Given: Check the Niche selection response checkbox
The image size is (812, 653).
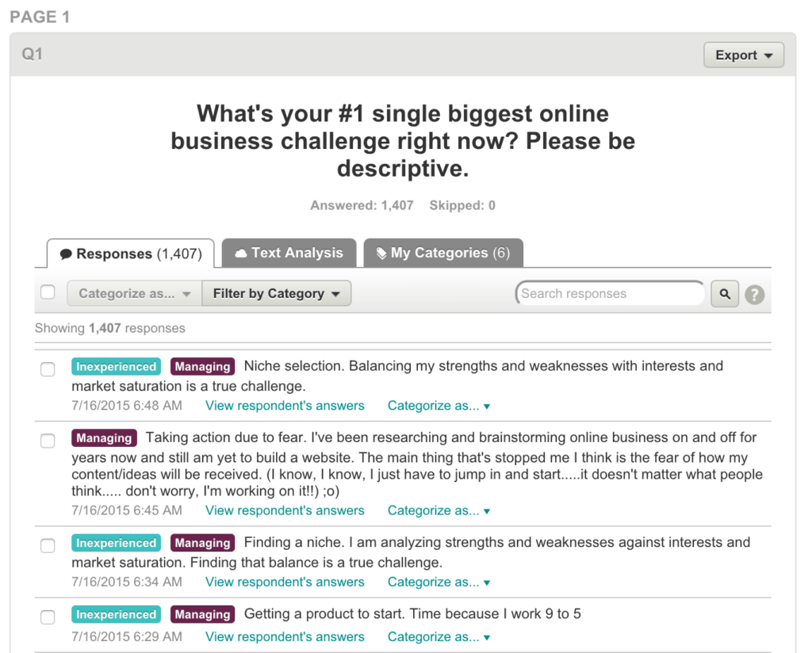Looking at the screenshot, I should click(48, 369).
